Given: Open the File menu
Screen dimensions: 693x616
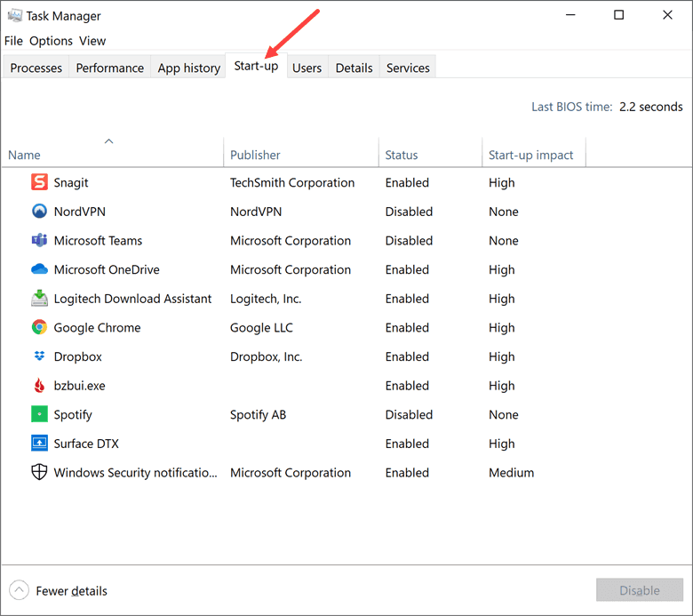Looking at the screenshot, I should (13, 41).
